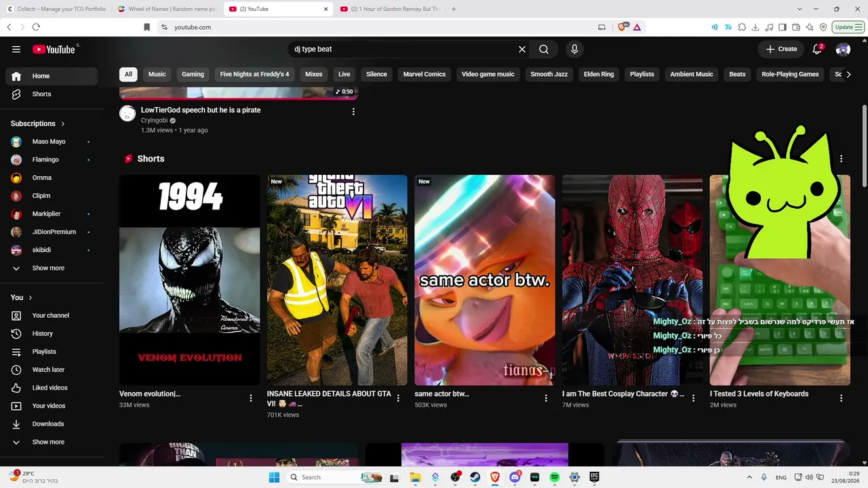Open Playlists in the sidebar

tap(52, 352)
